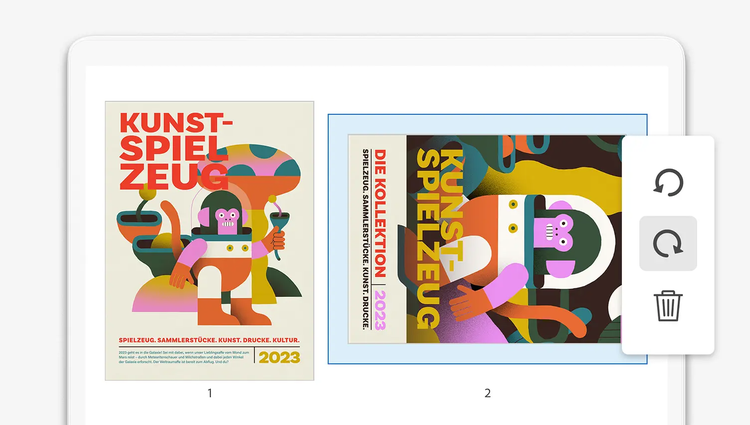
Task: Click the pink 2023 on page 2
Action: click(380, 310)
